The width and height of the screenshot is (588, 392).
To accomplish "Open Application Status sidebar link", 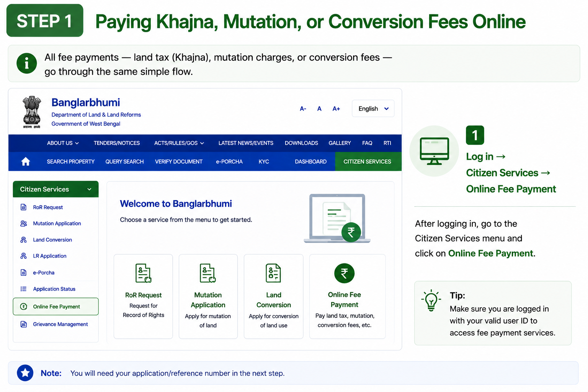I will [54, 289].
